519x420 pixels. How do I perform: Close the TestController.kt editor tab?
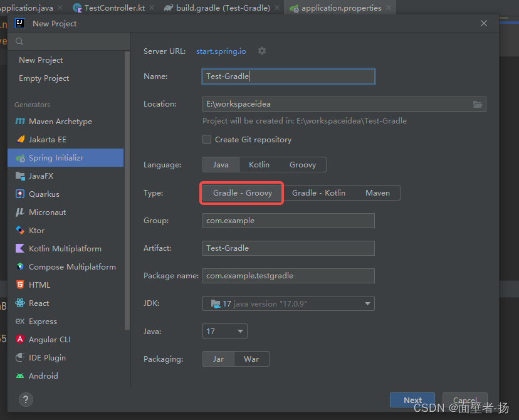pyautogui.click(x=152, y=8)
